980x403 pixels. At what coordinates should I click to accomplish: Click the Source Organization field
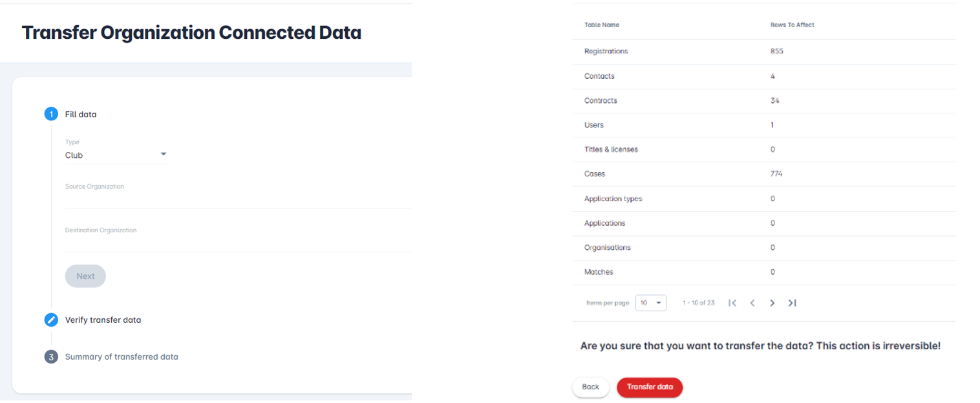[x=238, y=200]
